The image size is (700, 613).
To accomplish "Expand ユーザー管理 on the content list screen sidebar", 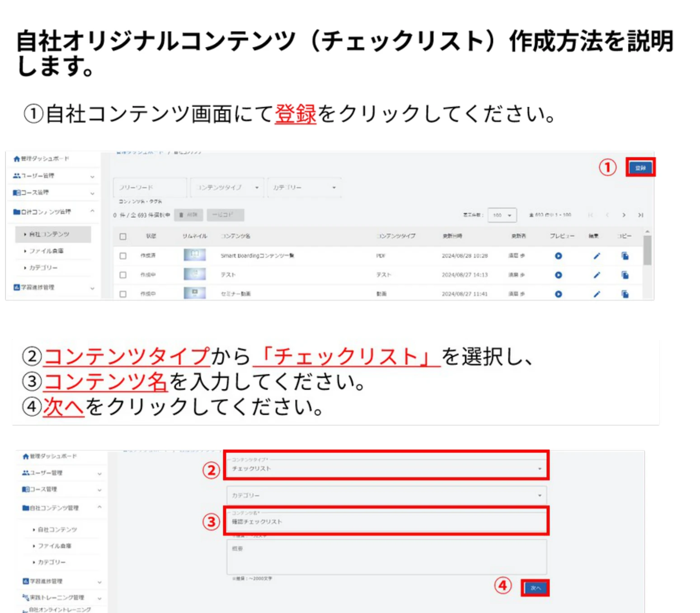I will tap(92, 176).
